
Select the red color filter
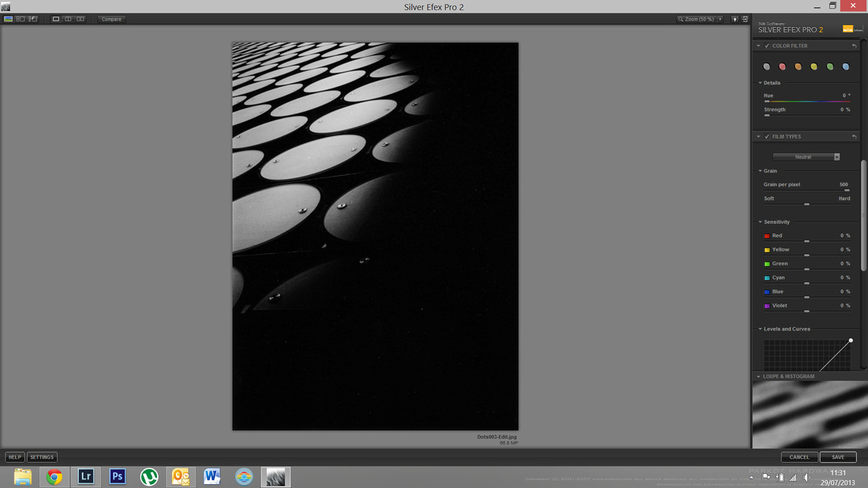(x=782, y=66)
